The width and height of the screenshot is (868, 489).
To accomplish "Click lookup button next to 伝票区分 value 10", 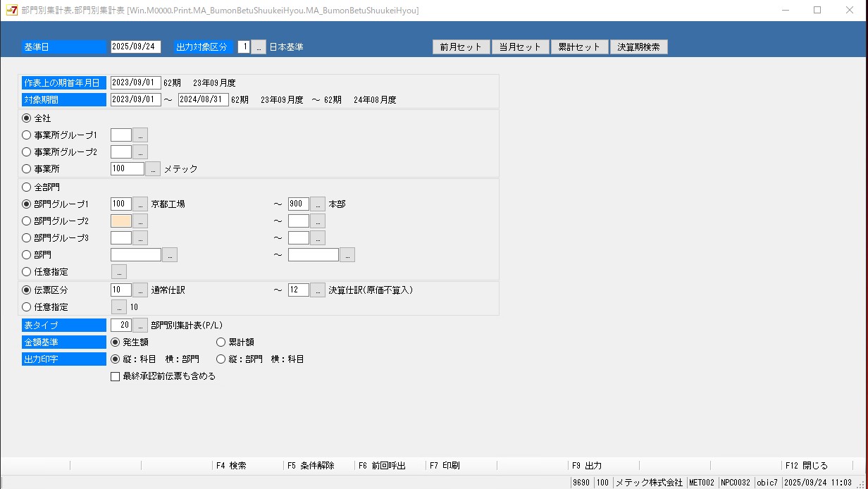I will click(140, 290).
